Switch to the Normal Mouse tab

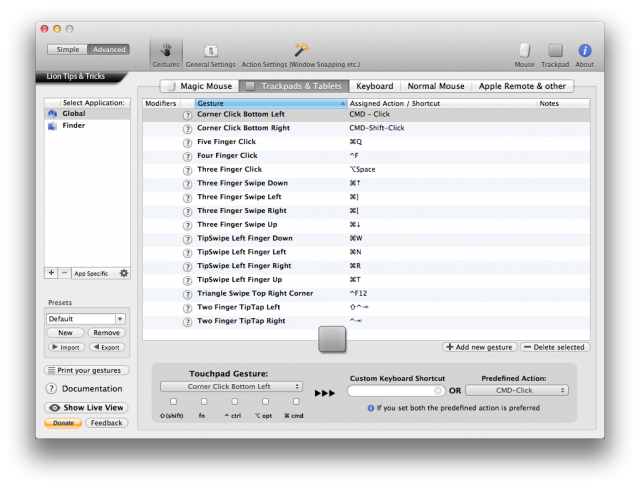pos(436,86)
